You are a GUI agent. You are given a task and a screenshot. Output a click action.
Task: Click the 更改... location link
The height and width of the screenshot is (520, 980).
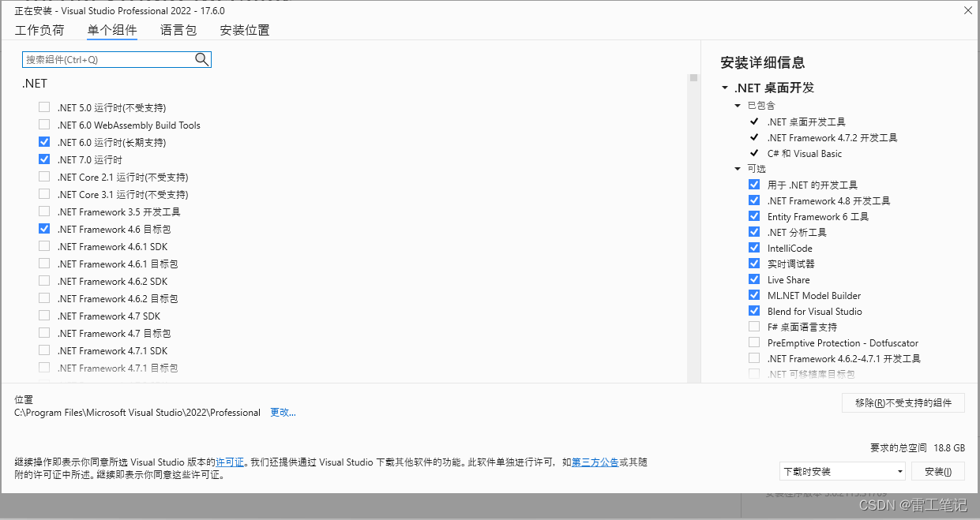coord(283,412)
